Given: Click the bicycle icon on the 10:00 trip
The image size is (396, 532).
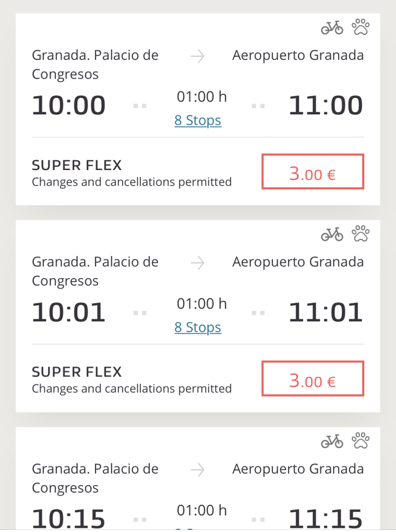Looking at the screenshot, I should click(332, 28).
